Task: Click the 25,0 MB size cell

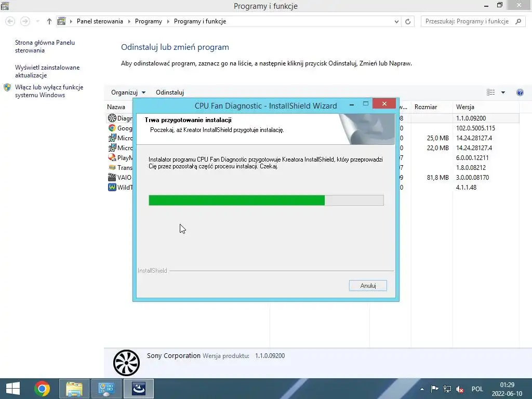Action: 437,138
